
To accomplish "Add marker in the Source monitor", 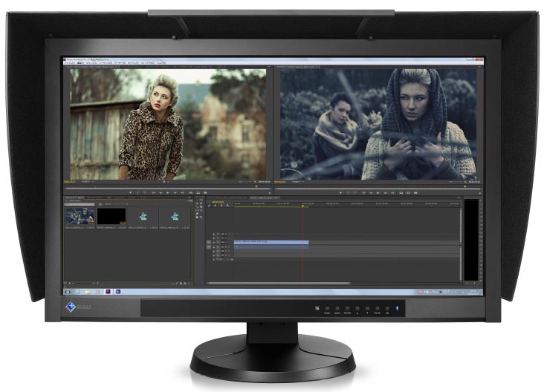I will point(131,193).
